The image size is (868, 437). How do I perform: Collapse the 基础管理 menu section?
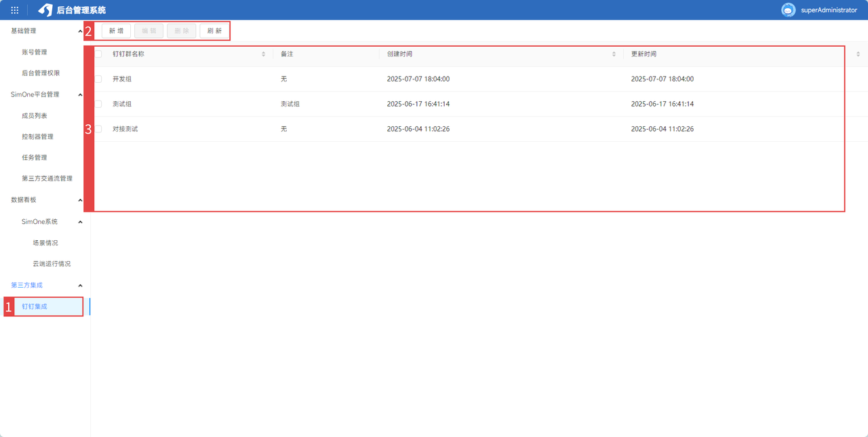click(x=80, y=31)
